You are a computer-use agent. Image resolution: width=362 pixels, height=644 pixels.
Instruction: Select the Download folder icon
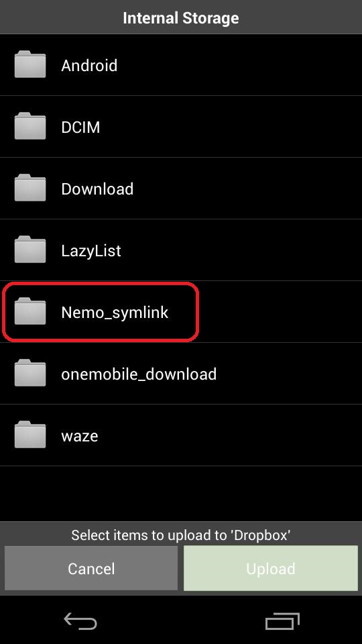click(30, 188)
